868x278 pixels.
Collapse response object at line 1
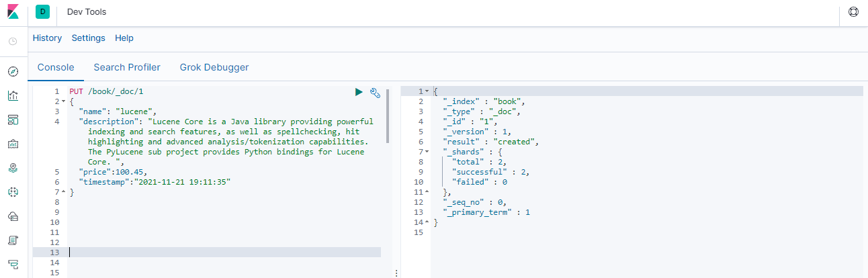(x=427, y=91)
